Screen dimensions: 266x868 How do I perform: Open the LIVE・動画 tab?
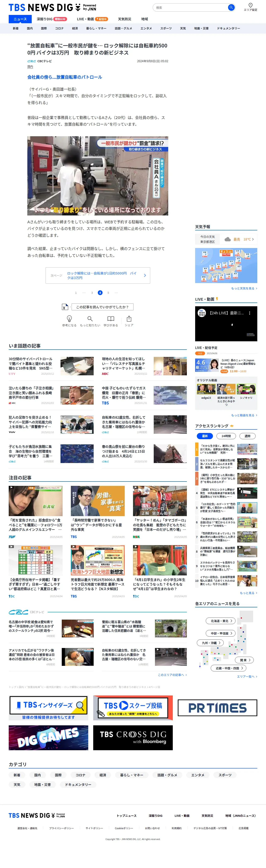click(92, 19)
